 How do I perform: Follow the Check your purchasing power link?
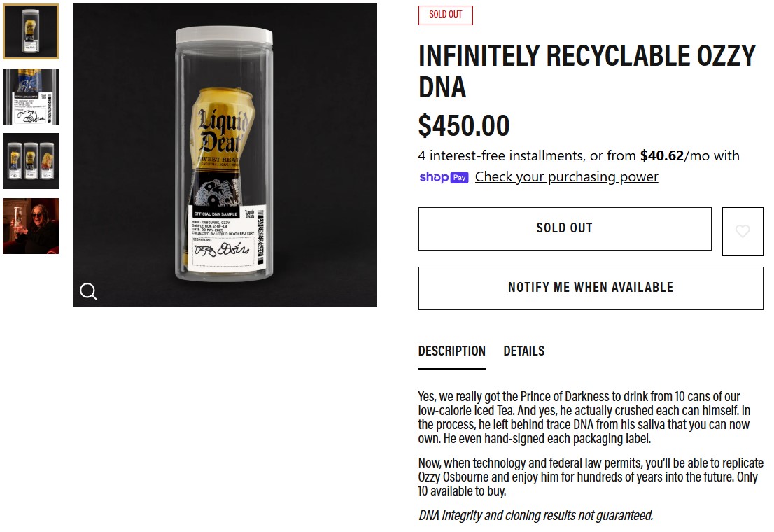[566, 177]
